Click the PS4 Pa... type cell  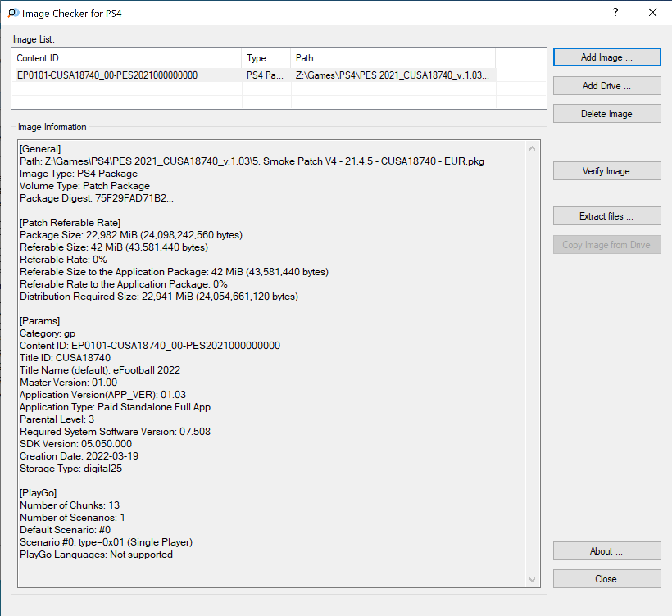tap(265, 75)
